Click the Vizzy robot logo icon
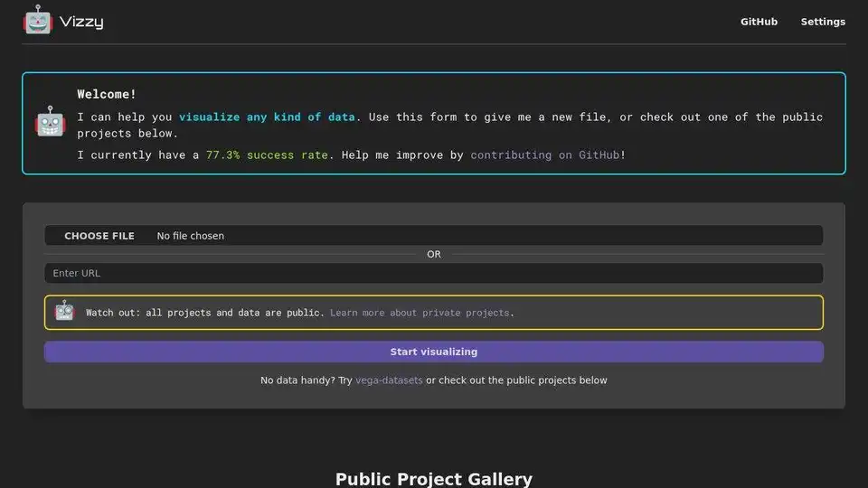Image resolution: width=868 pixels, height=488 pixels. [38, 20]
